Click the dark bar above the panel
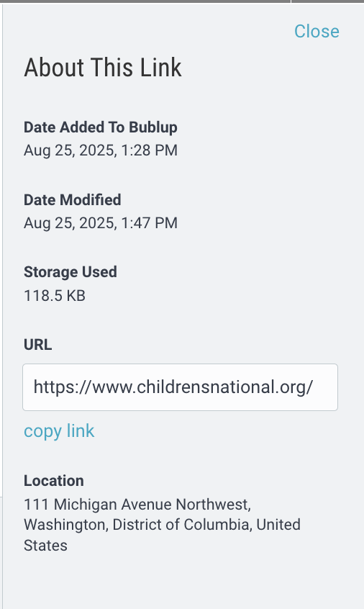The height and width of the screenshot is (609, 364). click(x=182, y=1)
